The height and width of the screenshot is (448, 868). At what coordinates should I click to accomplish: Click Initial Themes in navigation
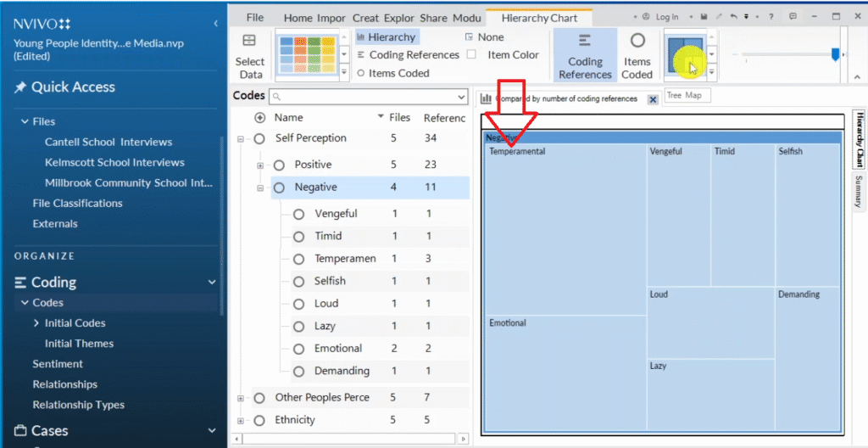79,344
